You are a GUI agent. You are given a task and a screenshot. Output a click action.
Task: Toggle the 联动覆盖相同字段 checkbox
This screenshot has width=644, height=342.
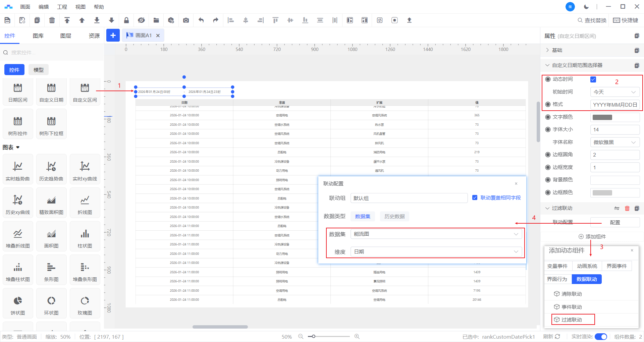click(x=475, y=198)
